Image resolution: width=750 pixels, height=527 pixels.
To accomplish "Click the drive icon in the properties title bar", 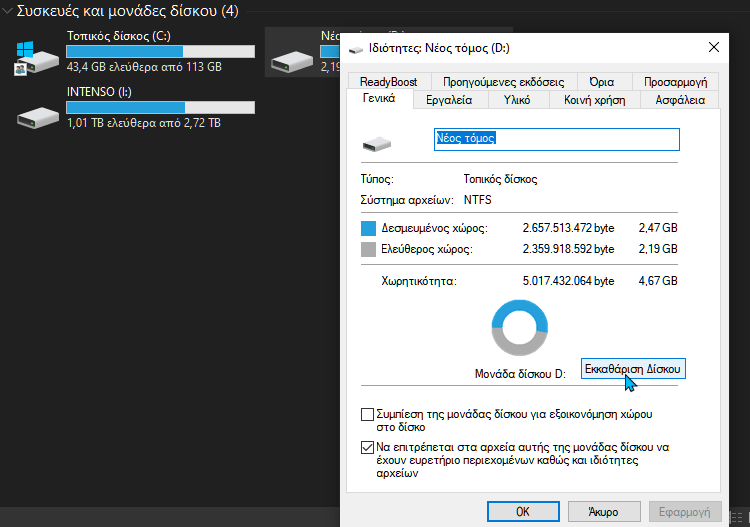I will [x=355, y=49].
